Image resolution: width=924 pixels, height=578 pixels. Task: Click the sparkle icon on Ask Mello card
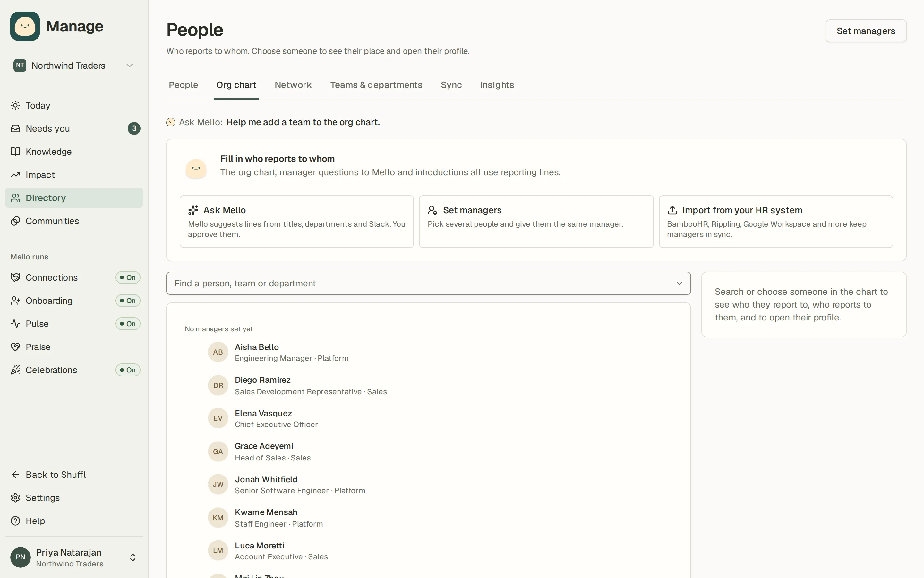pyautogui.click(x=193, y=210)
